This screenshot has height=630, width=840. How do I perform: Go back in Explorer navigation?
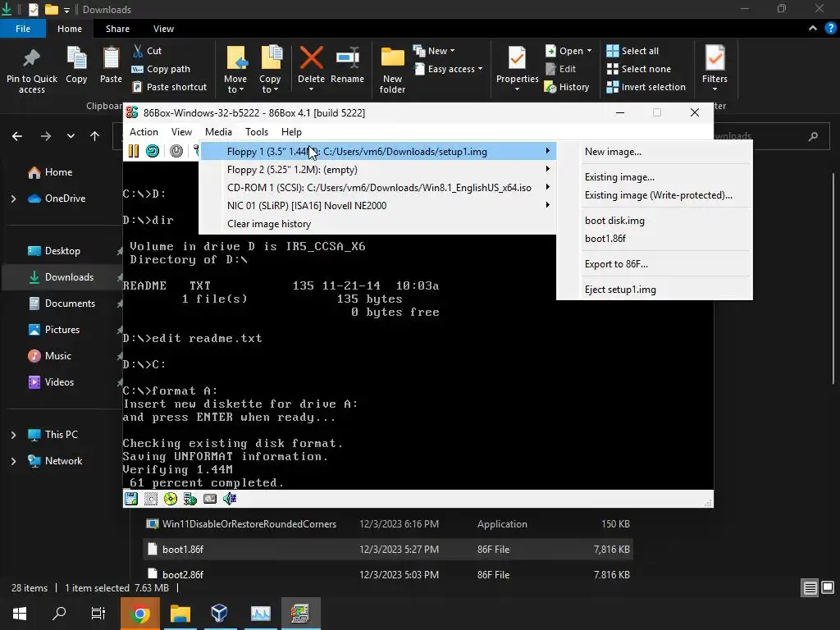pos(17,136)
